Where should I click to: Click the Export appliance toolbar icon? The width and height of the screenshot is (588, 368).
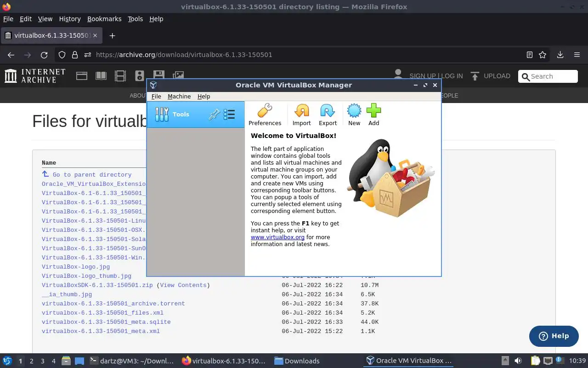coord(328,115)
